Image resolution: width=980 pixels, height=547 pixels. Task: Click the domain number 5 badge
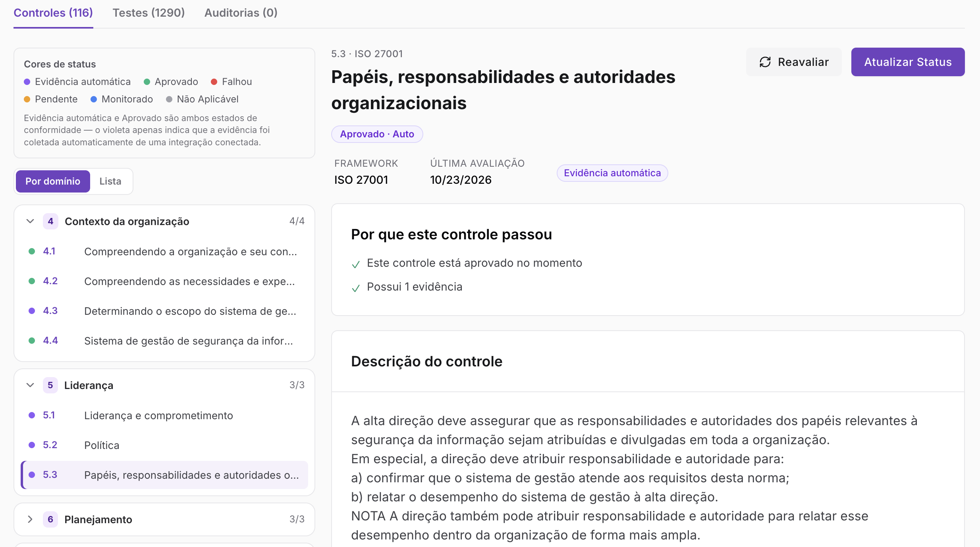tap(50, 385)
